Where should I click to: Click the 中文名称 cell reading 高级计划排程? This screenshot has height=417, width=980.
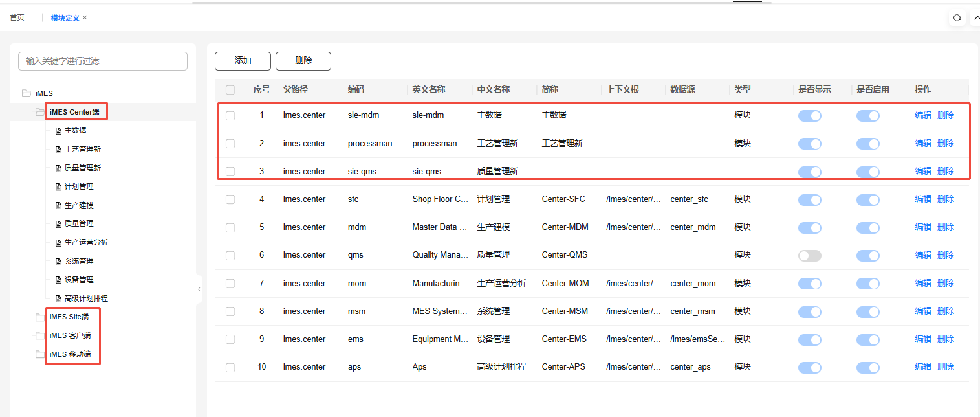click(501, 367)
